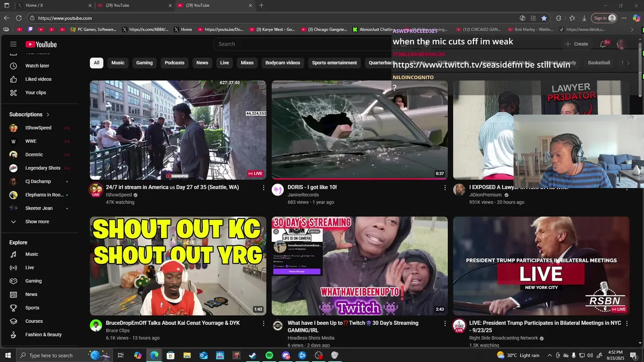Open Watch later from sidebar

pos(37,66)
